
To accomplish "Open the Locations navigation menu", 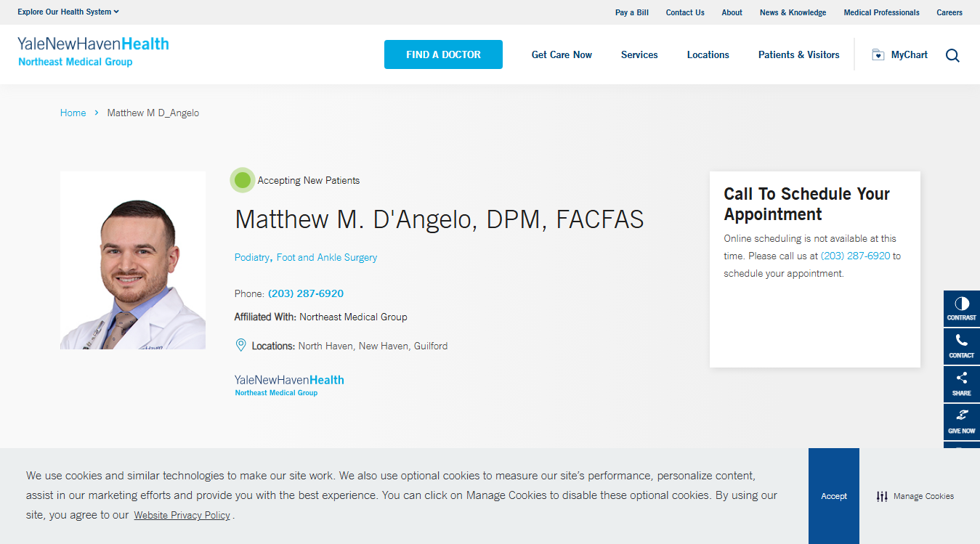I will [x=708, y=54].
